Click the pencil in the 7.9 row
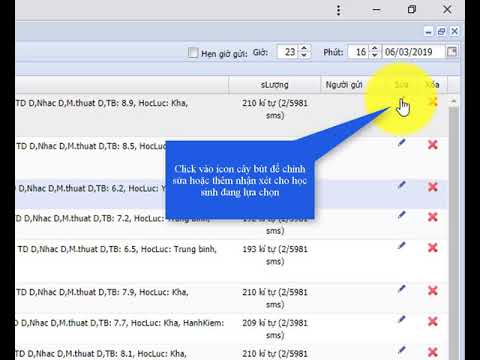The image size is (480, 360). (x=402, y=289)
